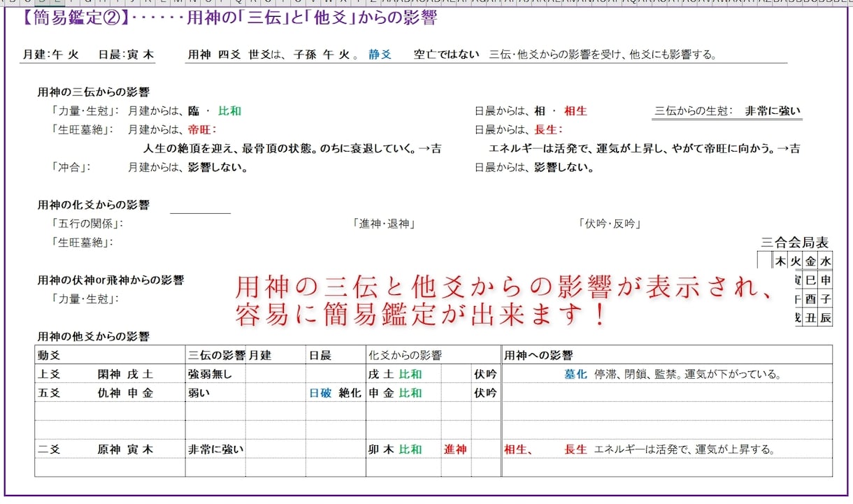Select the 用神の他爻からの影響 heading
Screen dimensions: 853x504
click(93, 337)
